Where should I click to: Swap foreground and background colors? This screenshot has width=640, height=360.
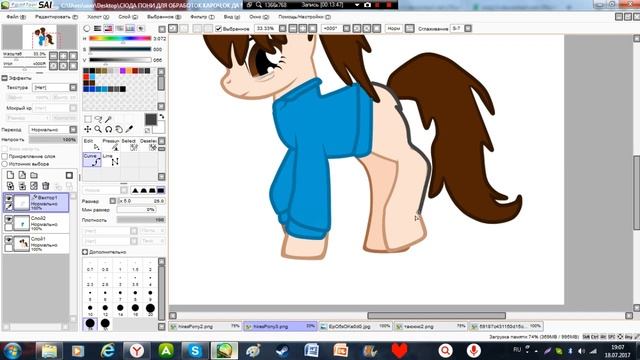point(162,117)
